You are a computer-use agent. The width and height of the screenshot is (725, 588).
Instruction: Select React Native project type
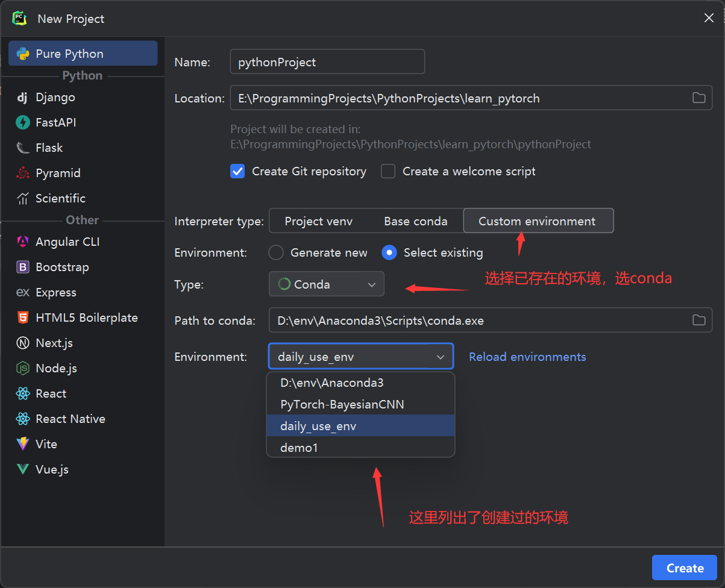(83, 419)
